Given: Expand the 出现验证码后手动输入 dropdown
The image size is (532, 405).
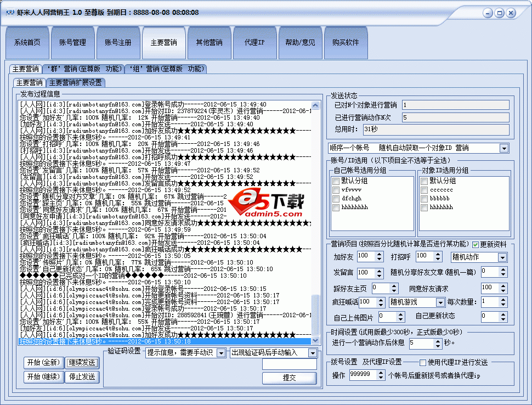Looking at the screenshot, I should (312, 353).
